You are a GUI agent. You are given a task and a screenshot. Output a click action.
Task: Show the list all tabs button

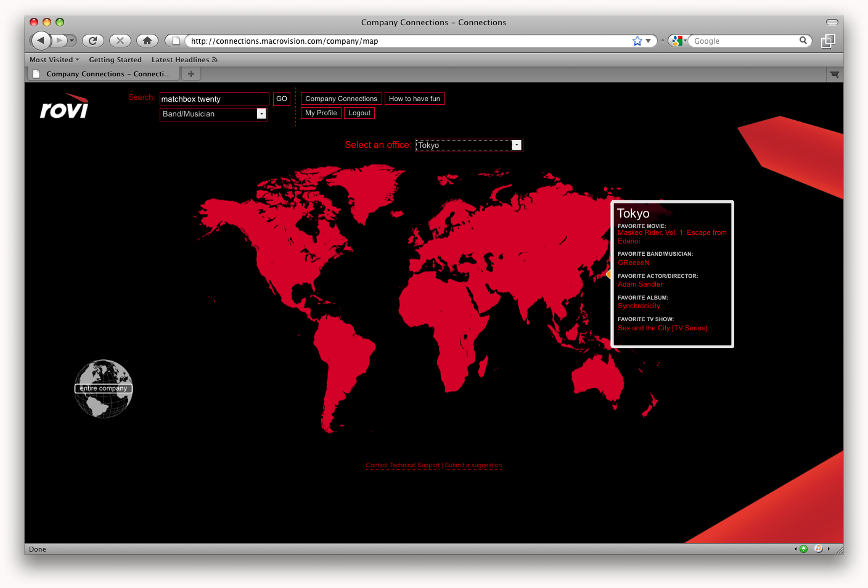(835, 74)
